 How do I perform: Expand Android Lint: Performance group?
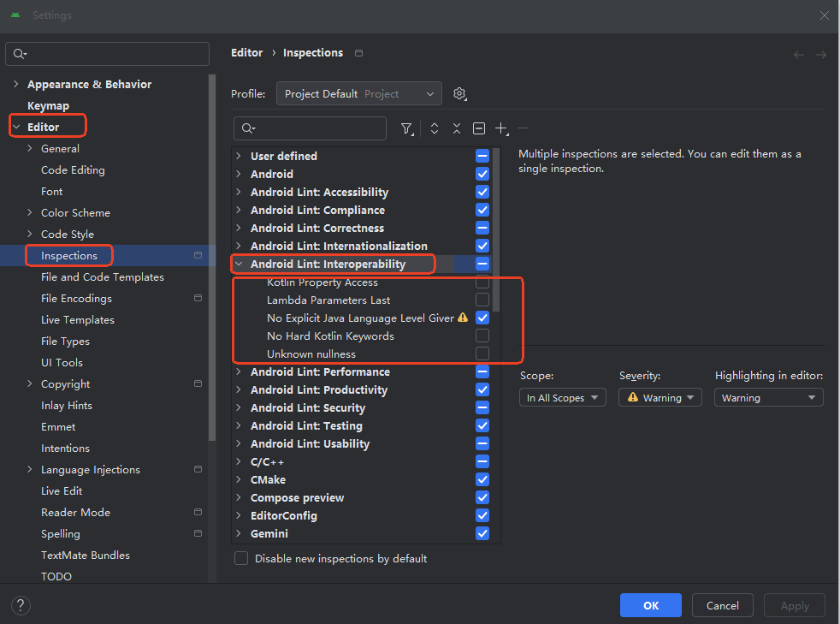[x=239, y=372]
